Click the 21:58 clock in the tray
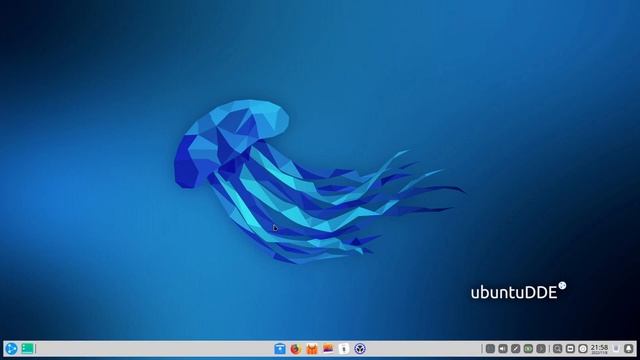640x360 pixels. 599,349
